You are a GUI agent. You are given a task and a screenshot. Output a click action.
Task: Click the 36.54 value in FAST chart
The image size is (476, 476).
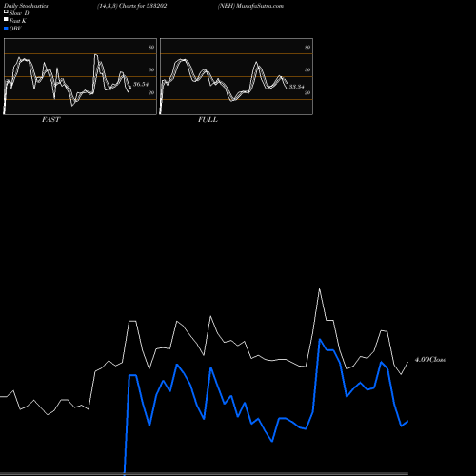click(141, 85)
